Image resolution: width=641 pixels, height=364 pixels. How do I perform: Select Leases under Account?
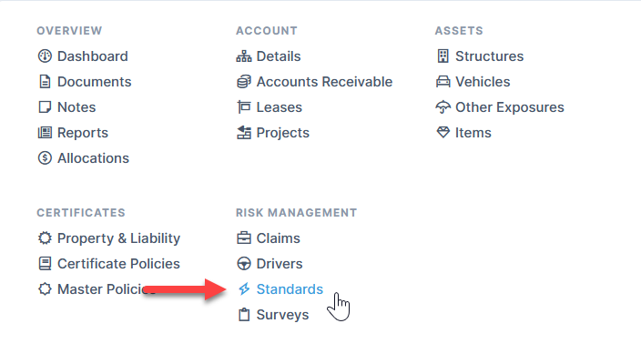coord(279,107)
